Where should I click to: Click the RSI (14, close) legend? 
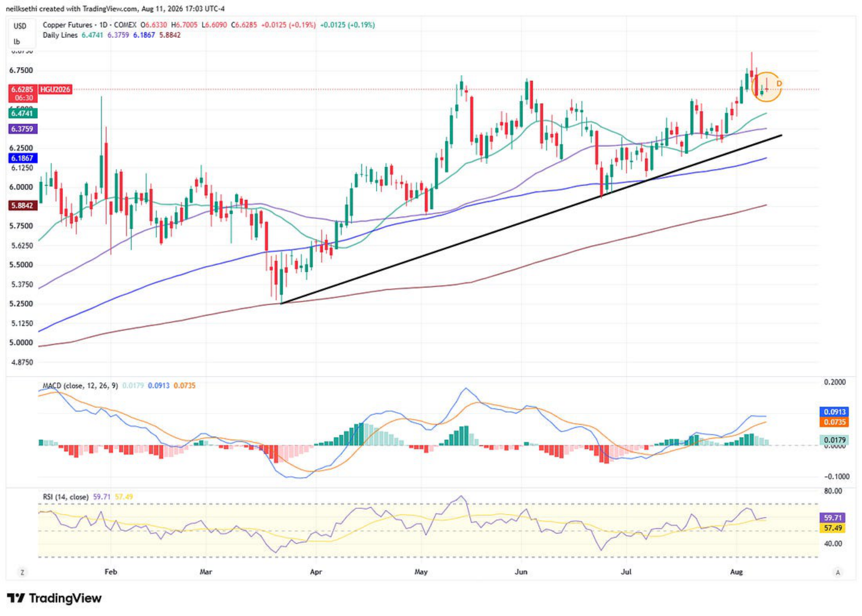(66, 497)
